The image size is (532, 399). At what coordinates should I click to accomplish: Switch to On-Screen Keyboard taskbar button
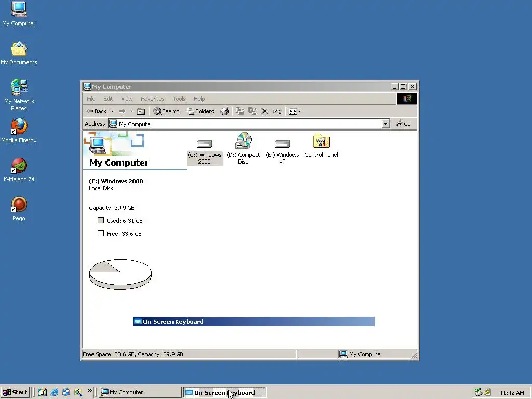click(x=224, y=392)
